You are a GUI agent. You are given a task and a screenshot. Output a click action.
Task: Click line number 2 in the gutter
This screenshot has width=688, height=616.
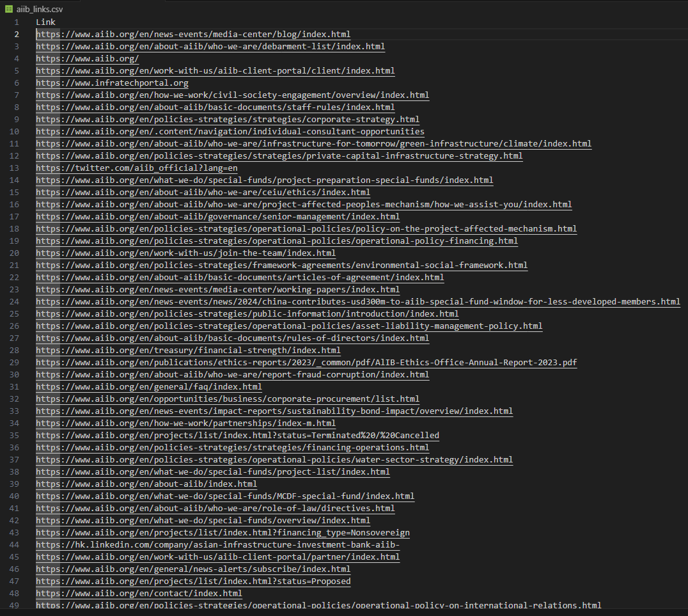pos(17,35)
